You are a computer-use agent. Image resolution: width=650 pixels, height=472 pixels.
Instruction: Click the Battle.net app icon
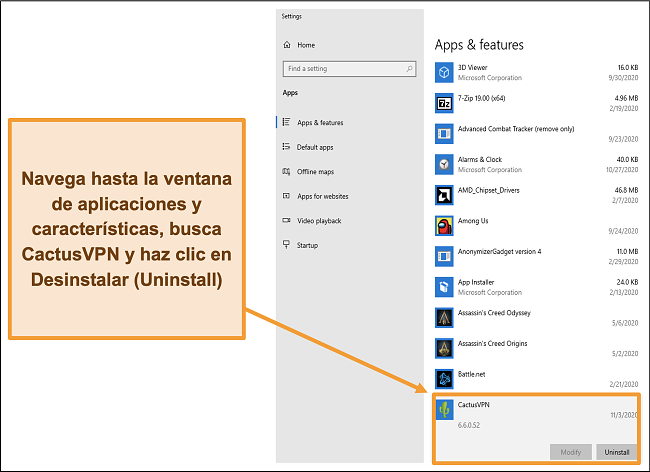click(x=444, y=379)
